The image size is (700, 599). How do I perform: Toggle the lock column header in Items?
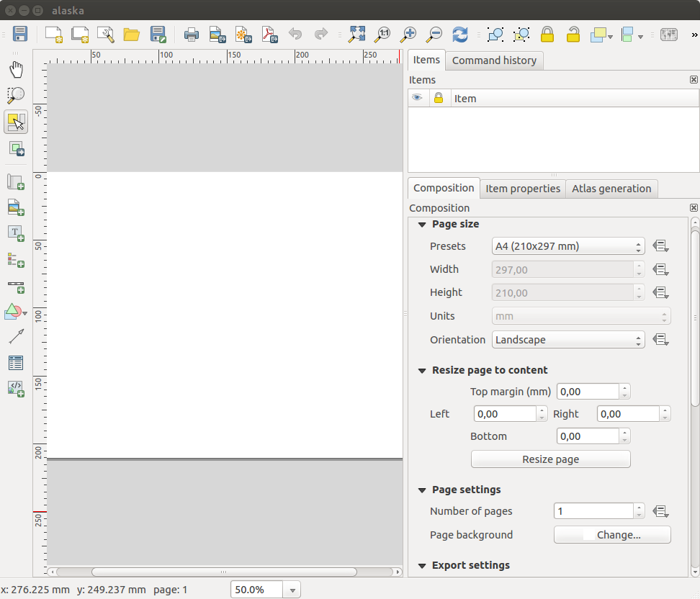pyautogui.click(x=438, y=98)
